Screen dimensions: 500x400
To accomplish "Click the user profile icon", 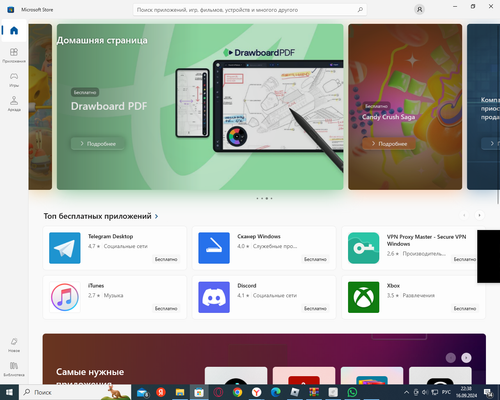I will [x=419, y=10].
